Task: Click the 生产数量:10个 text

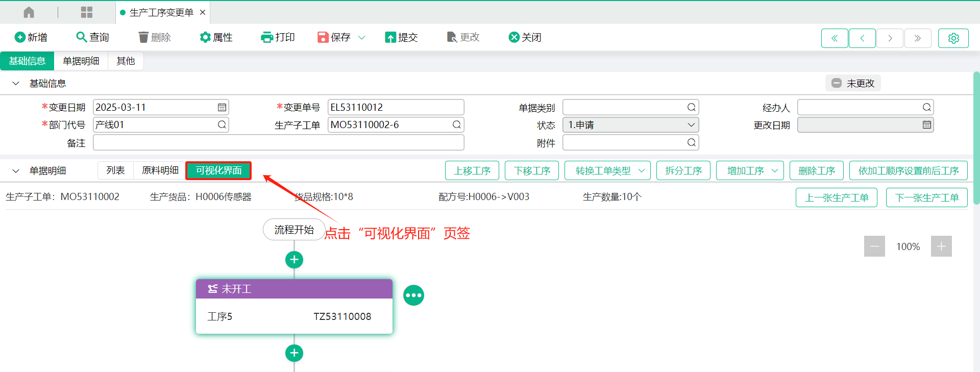Action: 612,197
